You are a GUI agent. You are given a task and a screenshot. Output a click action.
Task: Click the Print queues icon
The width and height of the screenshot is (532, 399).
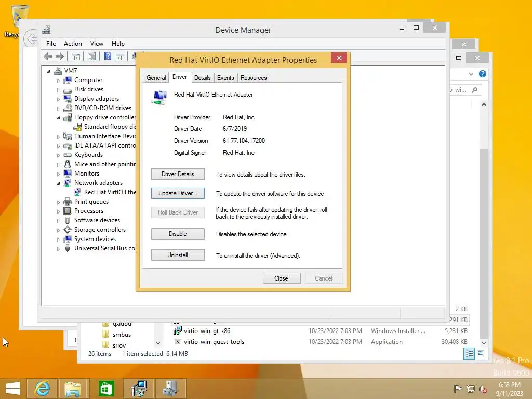68,202
